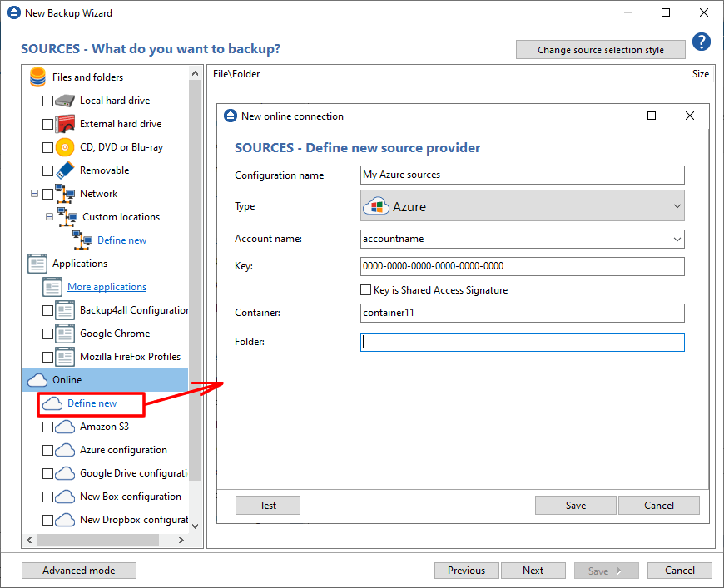Viewport: 724px width, 588px height.
Task: Check the CD, DVD or Blu-ray checkbox
Action: [47, 147]
